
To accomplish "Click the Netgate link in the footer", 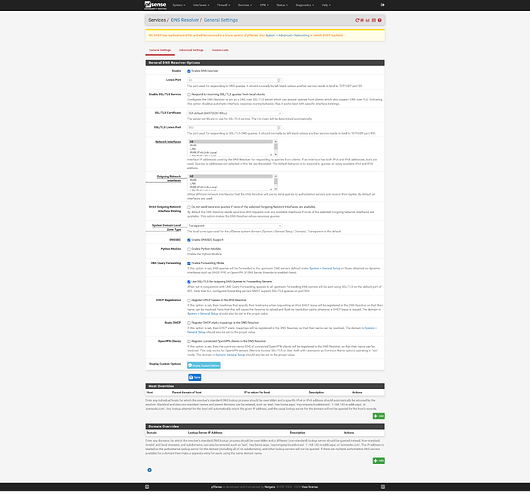I will point(270,487).
